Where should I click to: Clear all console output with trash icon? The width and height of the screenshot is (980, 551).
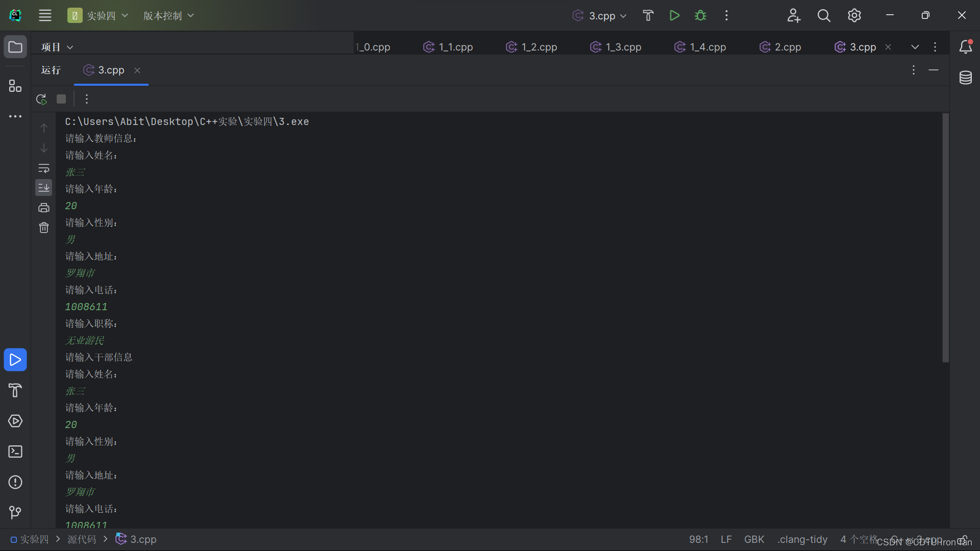[x=44, y=228]
